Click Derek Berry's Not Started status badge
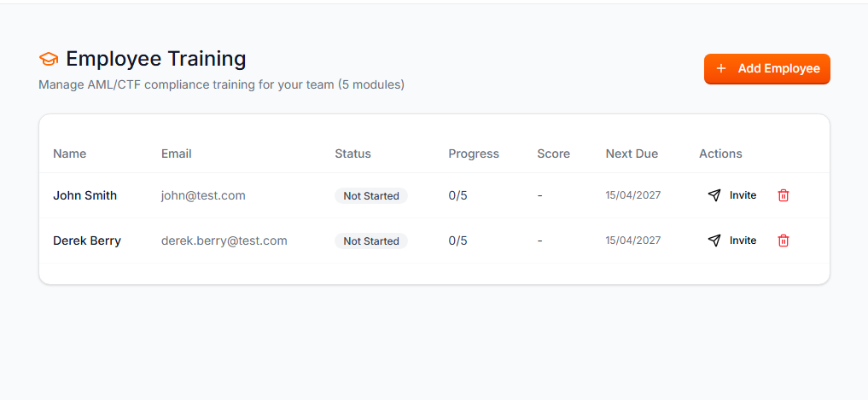868x400 pixels. tap(371, 241)
